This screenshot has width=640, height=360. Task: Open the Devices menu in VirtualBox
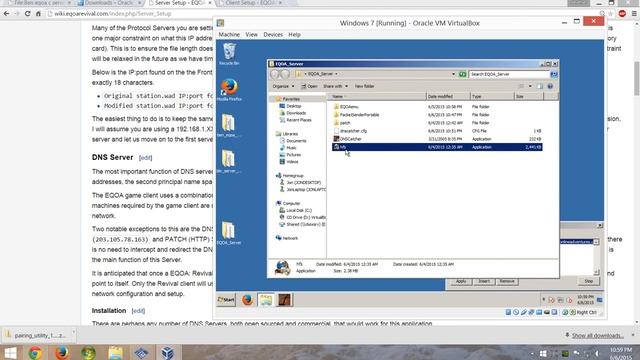(273, 35)
